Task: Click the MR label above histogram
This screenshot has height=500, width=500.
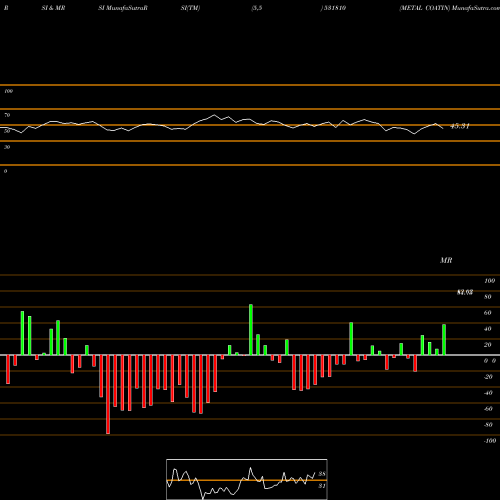Action: coord(446,260)
